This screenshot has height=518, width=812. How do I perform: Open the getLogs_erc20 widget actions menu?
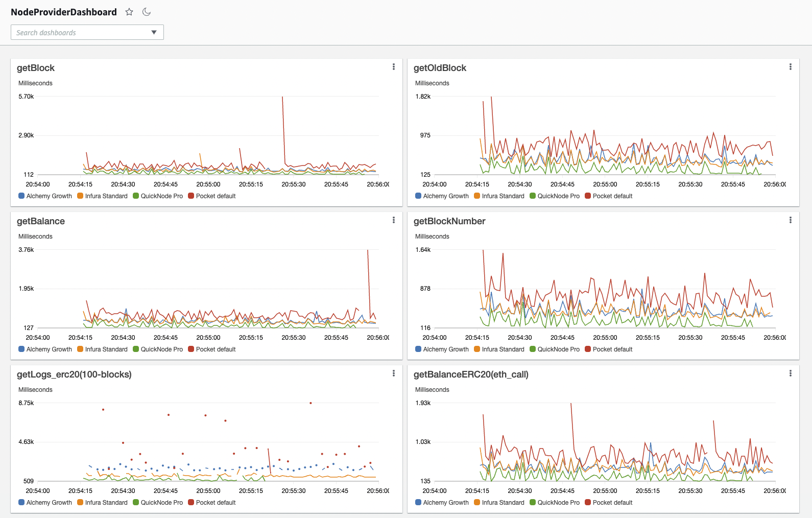click(394, 373)
